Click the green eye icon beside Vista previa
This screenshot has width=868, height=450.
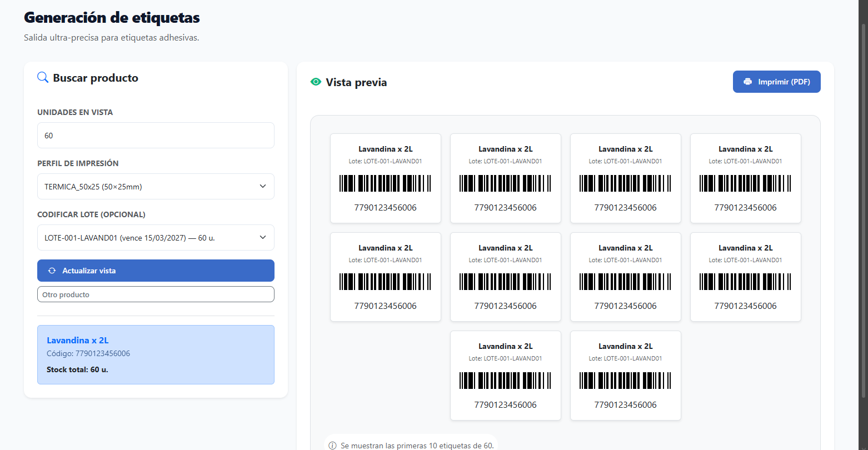coord(316,82)
